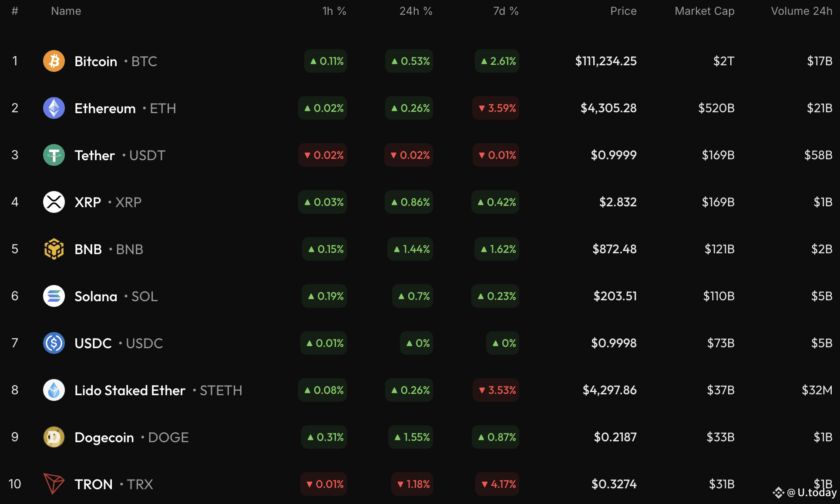Click the Ethereum logo icon
This screenshot has height=504, width=840.
coord(54,108)
